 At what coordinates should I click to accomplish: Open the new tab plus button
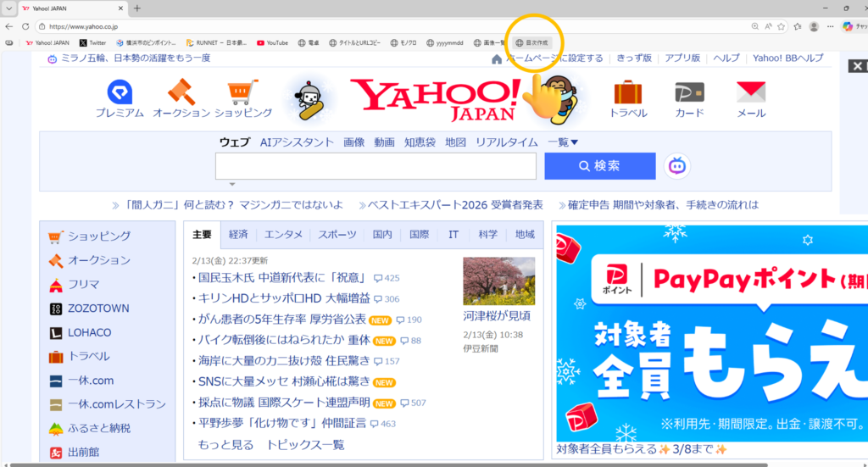coord(137,8)
